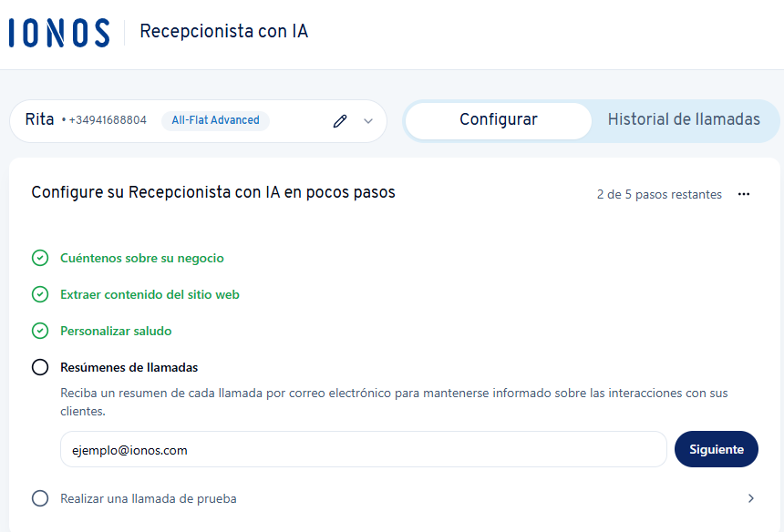Click the 2 de 5 pasos restantes indicator
Screen dimensions: 784x532
click(x=659, y=194)
